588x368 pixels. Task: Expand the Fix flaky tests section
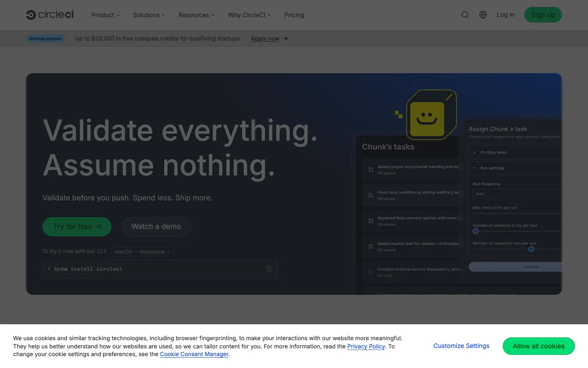515,152
